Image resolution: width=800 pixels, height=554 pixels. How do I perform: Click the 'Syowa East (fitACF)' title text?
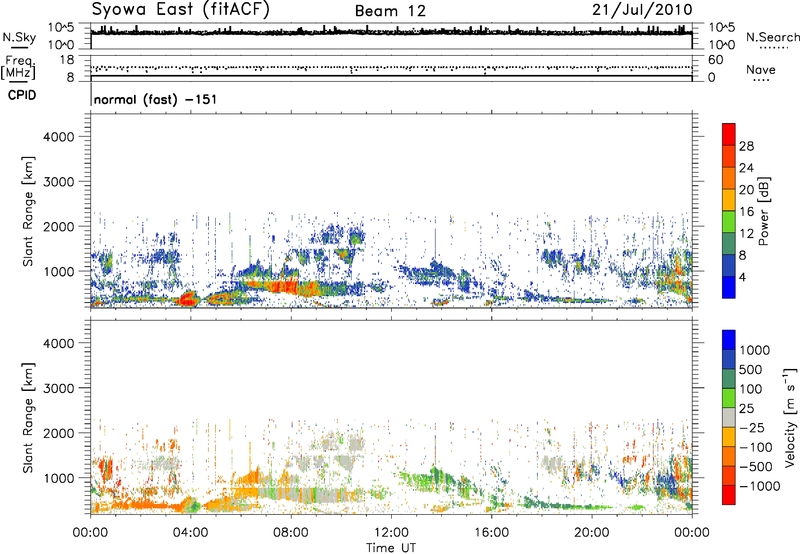[x=180, y=9]
